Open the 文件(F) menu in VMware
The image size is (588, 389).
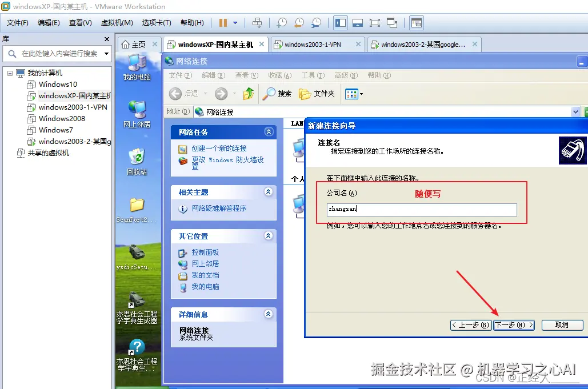point(18,23)
